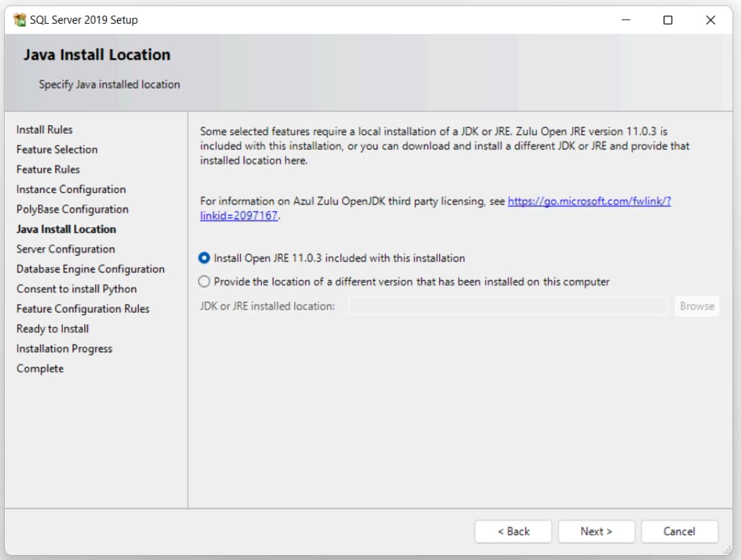Maximize the setup window
The image size is (741, 560).
coord(668,20)
